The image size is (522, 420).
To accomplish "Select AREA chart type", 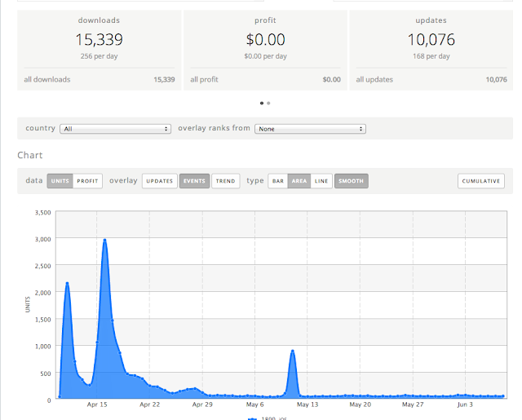I will coord(299,181).
